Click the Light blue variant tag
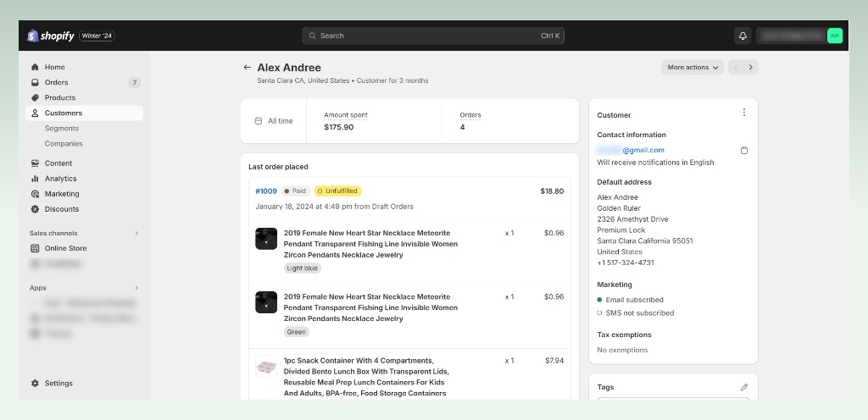 (x=303, y=268)
